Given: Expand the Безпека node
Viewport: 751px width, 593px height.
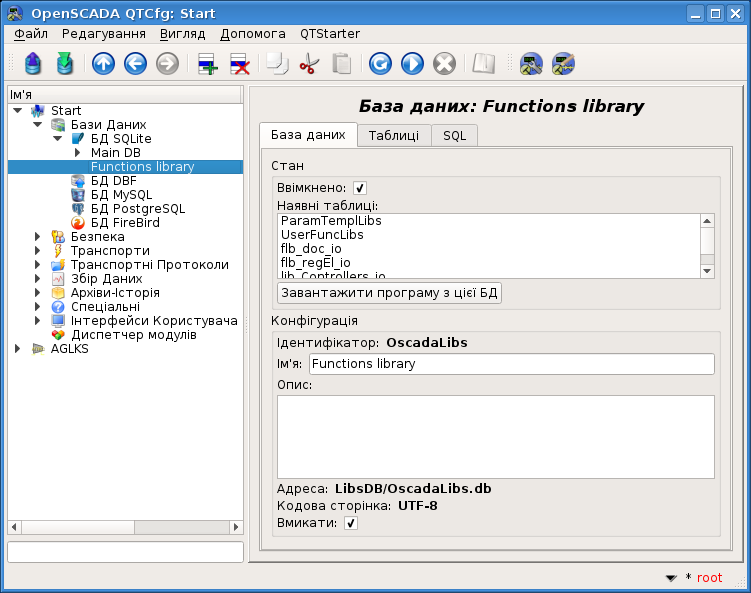Looking at the screenshot, I should pos(37,237).
